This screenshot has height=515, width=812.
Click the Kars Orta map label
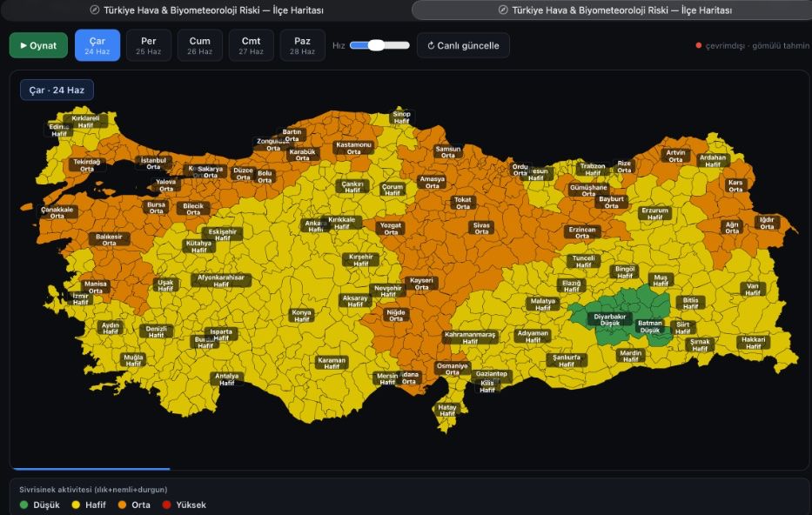[735, 186]
